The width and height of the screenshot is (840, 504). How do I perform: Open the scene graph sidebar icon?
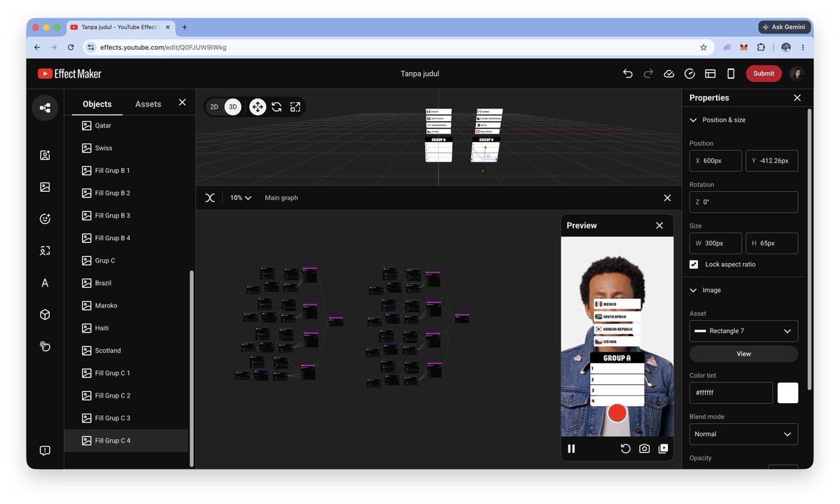coord(45,108)
